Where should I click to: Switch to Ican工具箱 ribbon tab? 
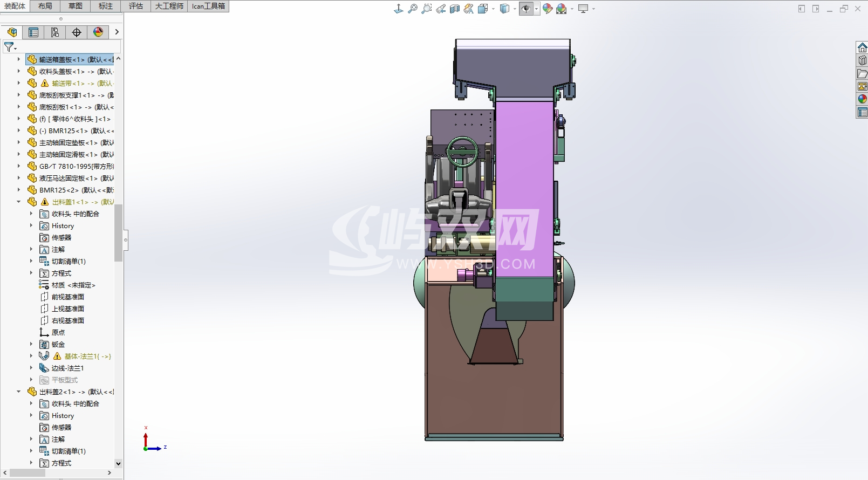[x=208, y=6]
